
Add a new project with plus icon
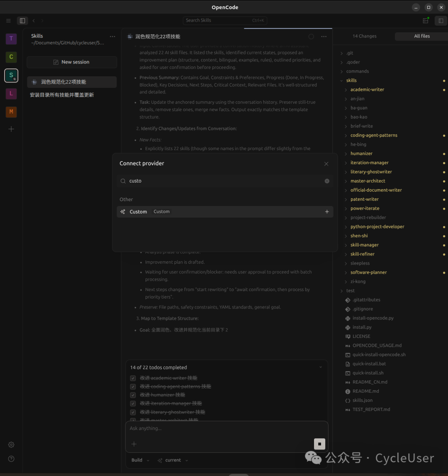pyautogui.click(x=11, y=129)
